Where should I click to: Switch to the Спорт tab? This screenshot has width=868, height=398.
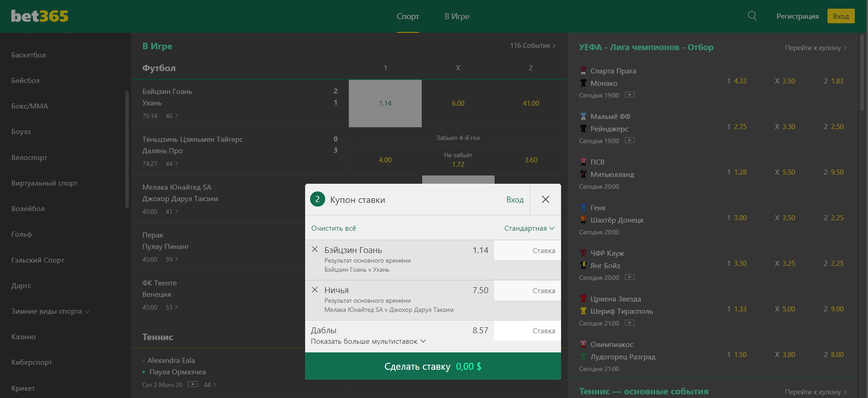(408, 16)
